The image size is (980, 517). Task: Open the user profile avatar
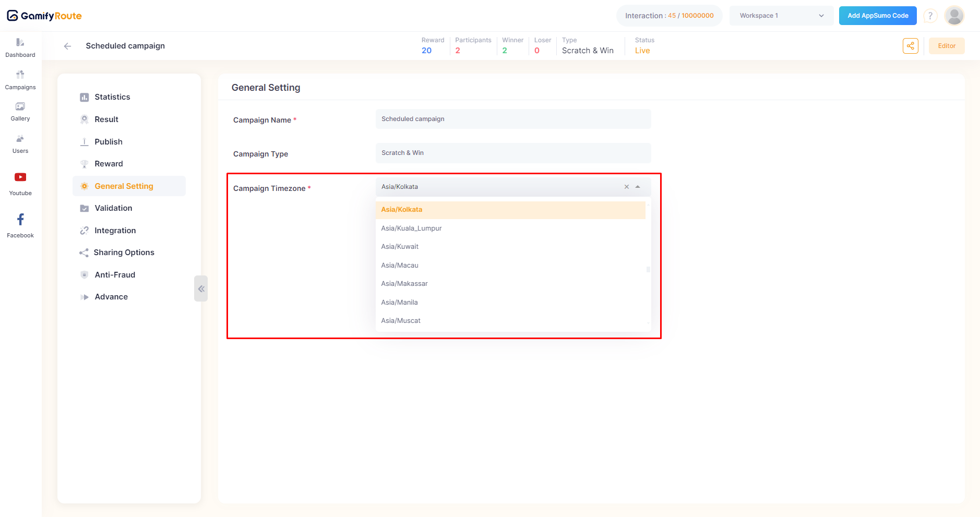pyautogui.click(x=954, y=16)
